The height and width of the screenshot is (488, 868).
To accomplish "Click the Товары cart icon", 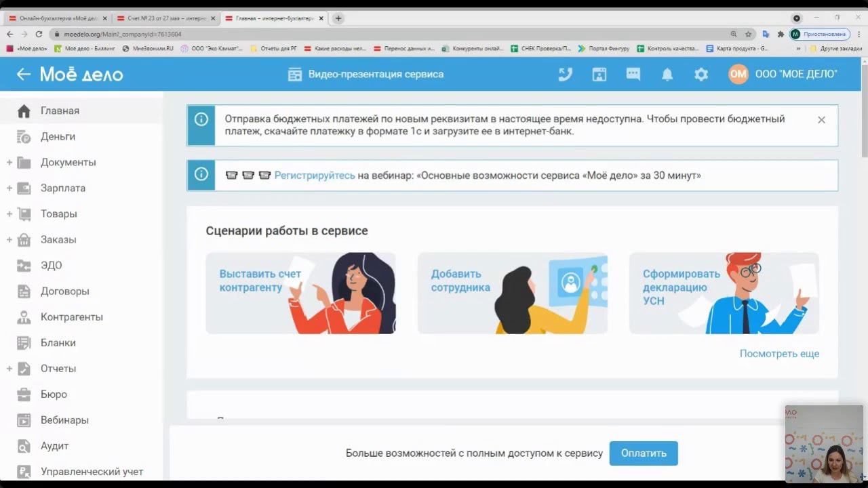I will (x=24, y=214).
